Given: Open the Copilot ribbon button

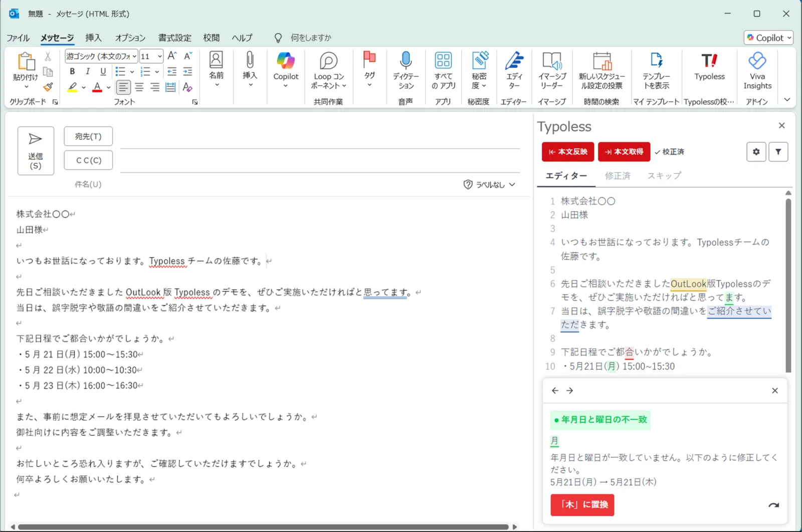Looking at the screenshot, I should point(286,70).
